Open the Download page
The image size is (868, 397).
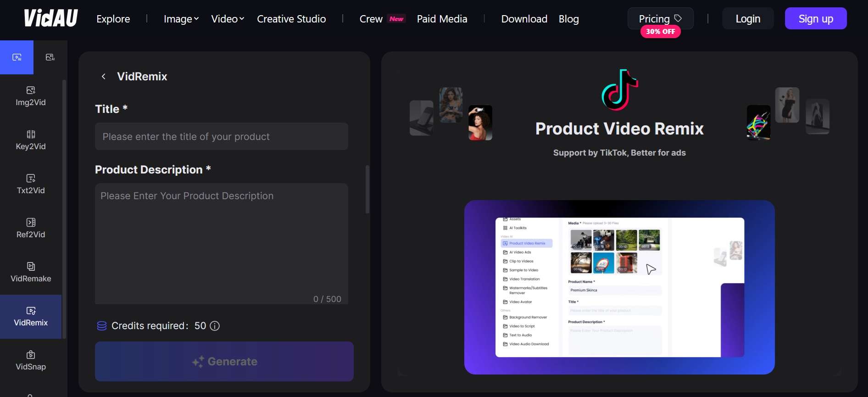coord(524,19)
